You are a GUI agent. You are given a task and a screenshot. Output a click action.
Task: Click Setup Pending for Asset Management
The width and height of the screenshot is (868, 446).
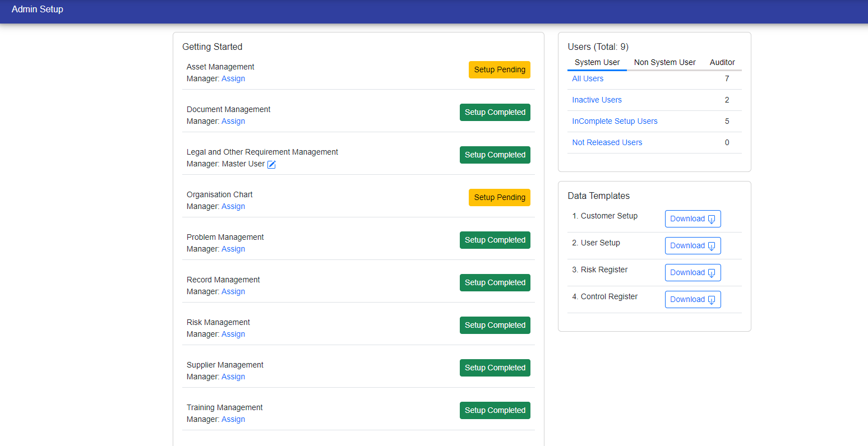(x=499, y=70)
